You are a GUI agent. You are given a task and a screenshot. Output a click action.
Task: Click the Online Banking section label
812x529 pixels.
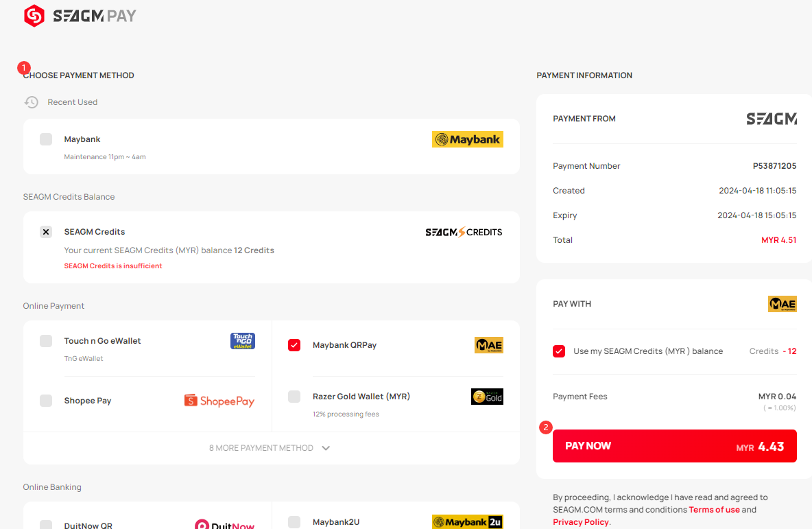tap(52, 487)
